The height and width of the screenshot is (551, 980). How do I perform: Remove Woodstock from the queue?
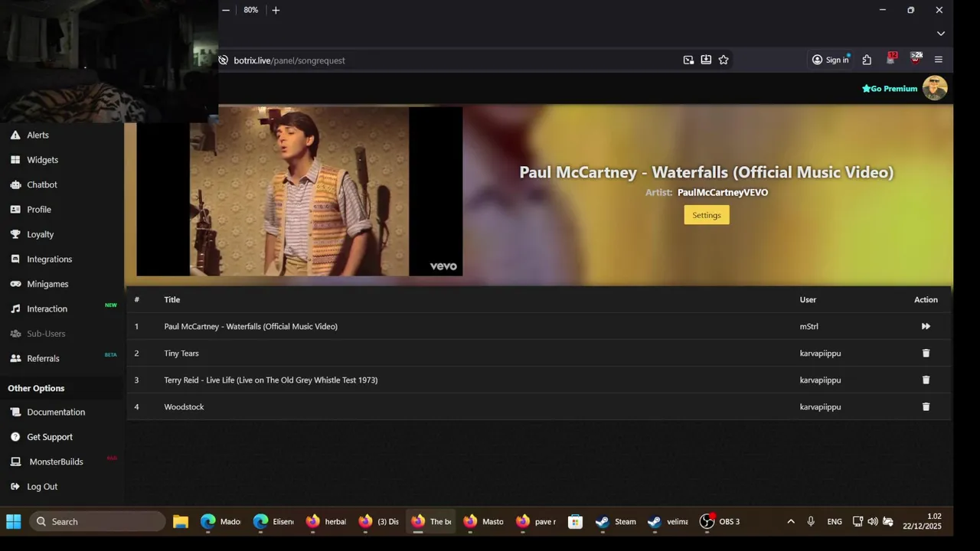coord(926,406)
